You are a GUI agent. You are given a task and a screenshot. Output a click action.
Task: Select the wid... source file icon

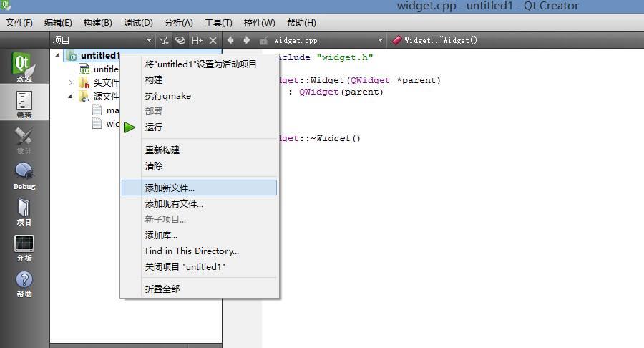[97, 124]
